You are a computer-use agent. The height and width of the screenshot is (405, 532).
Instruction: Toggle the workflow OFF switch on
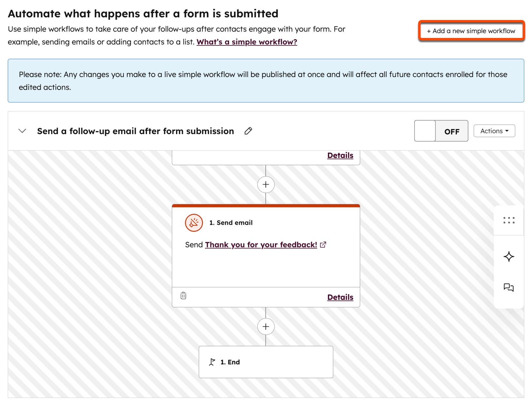441,131
